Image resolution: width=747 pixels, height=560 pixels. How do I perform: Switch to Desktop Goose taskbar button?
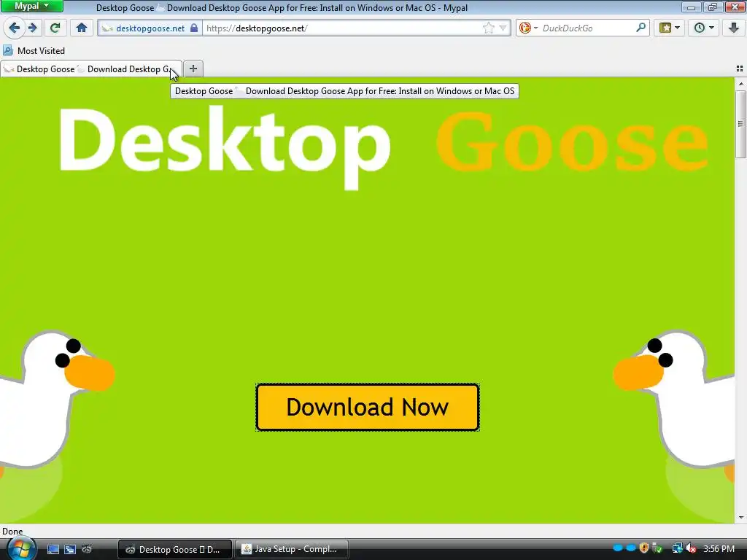pyautogui.click(x=175, y=549)
